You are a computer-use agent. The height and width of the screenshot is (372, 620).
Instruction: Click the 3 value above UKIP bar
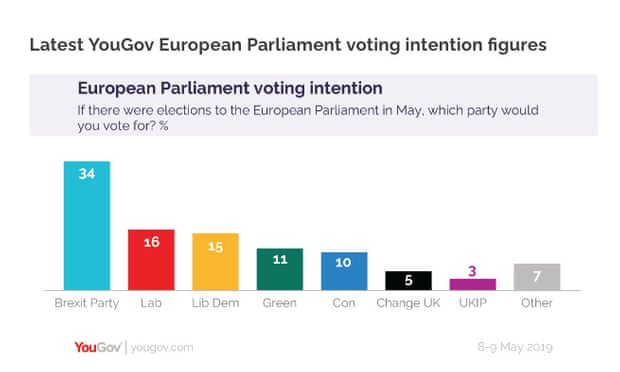click(472, 271)
